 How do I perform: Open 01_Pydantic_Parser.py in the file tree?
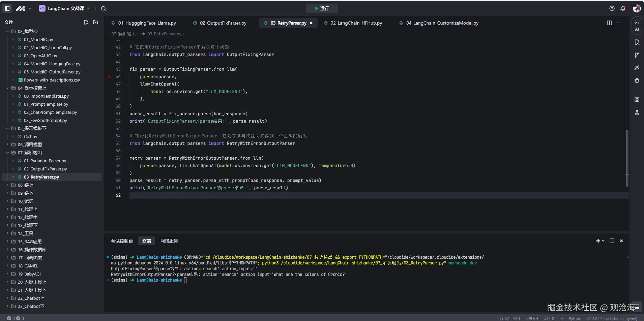(45, 161)
